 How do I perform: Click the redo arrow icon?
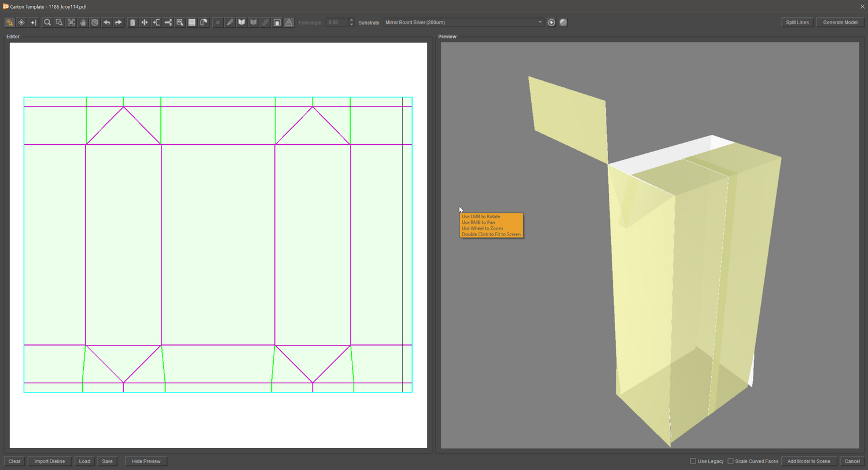pyautogui.click(x=118, y=23)
